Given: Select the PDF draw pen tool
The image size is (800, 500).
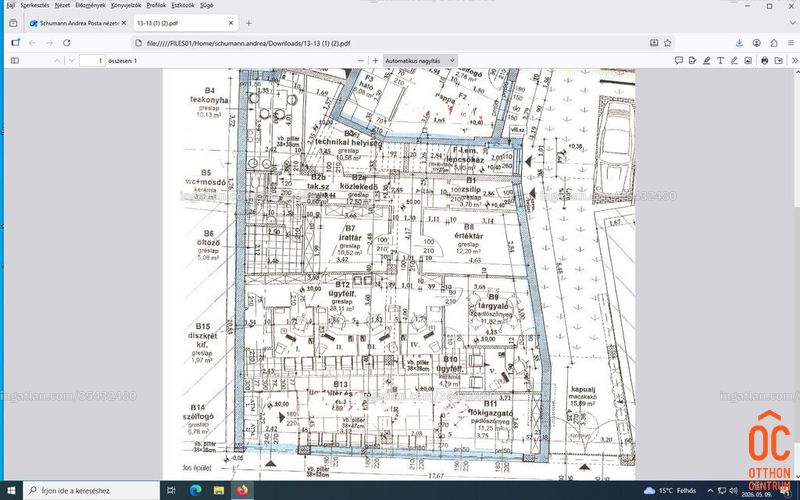Looking at the screenshot, I should [x=734, y=61].
